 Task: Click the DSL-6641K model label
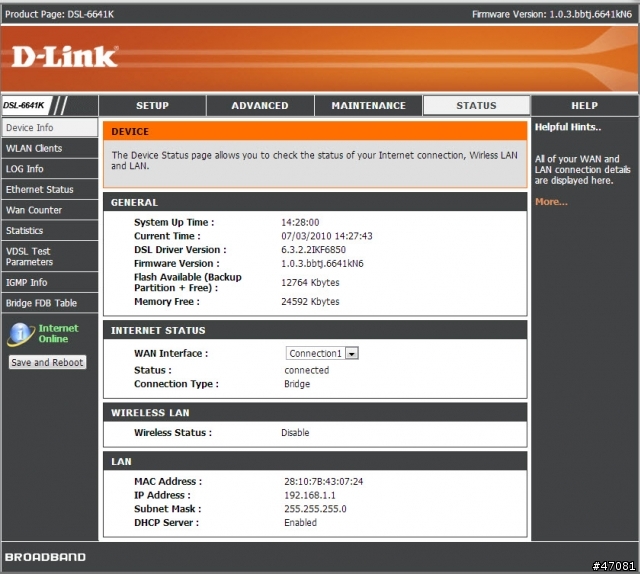(x=24, y=105)
